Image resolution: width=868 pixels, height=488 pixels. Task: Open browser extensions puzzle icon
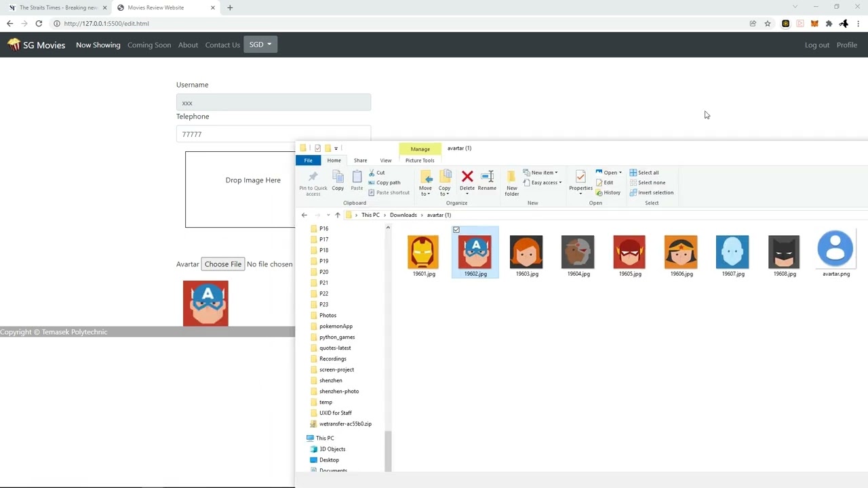tap(829, 23)
